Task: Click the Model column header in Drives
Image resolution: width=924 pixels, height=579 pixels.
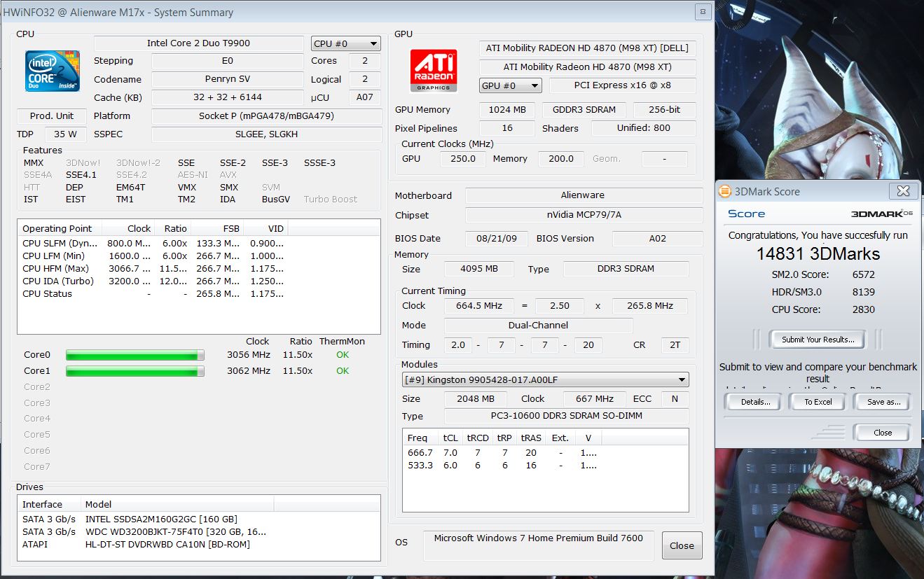Action: 177,504
